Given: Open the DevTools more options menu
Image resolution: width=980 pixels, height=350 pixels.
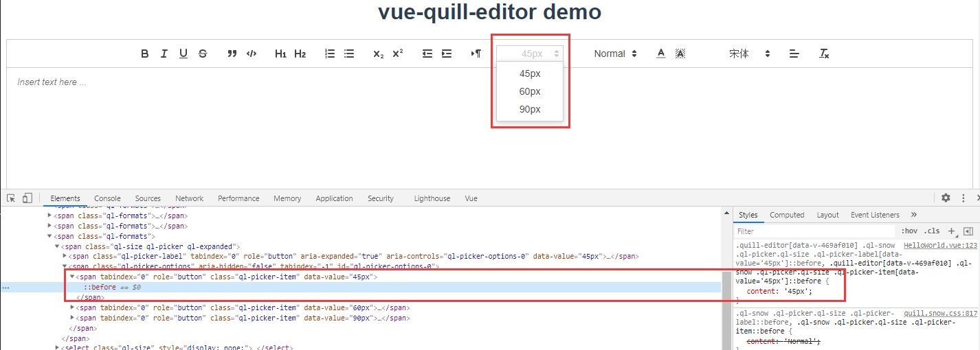Looking at the screenshot, I should tap(964, 198).
